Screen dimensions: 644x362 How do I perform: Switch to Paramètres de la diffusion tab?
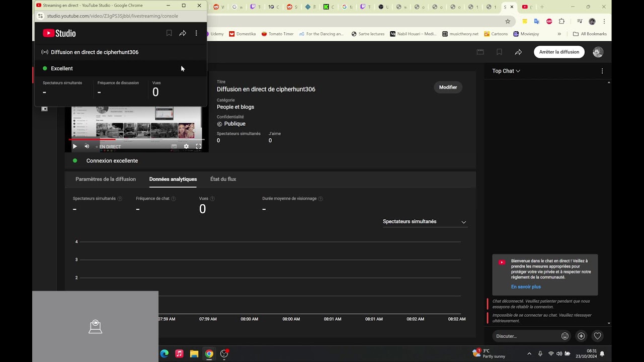click(x=106, y=179)
